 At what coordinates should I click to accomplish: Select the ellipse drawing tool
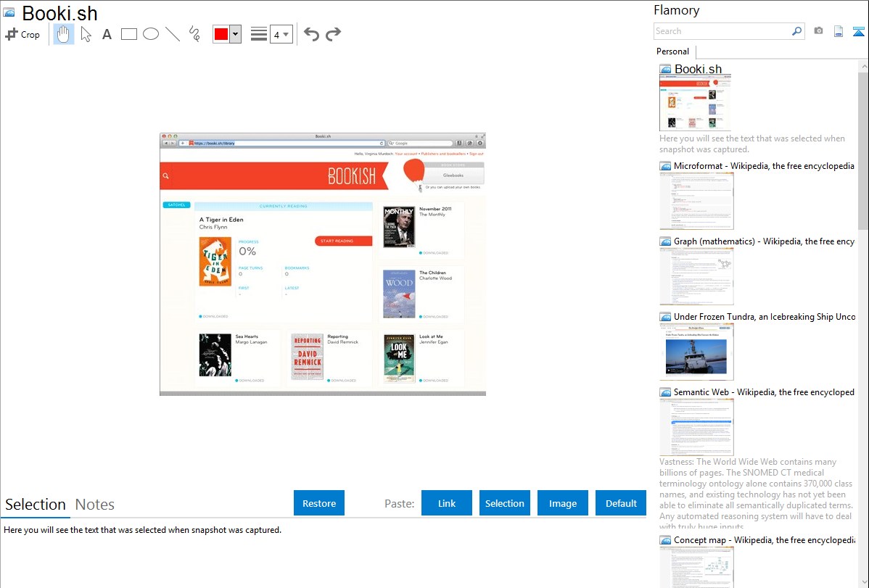click(151, 34)
